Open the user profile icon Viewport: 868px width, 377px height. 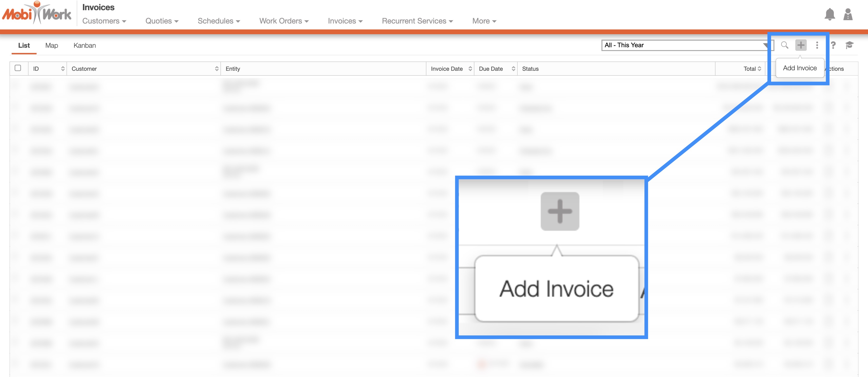(848, 14)
